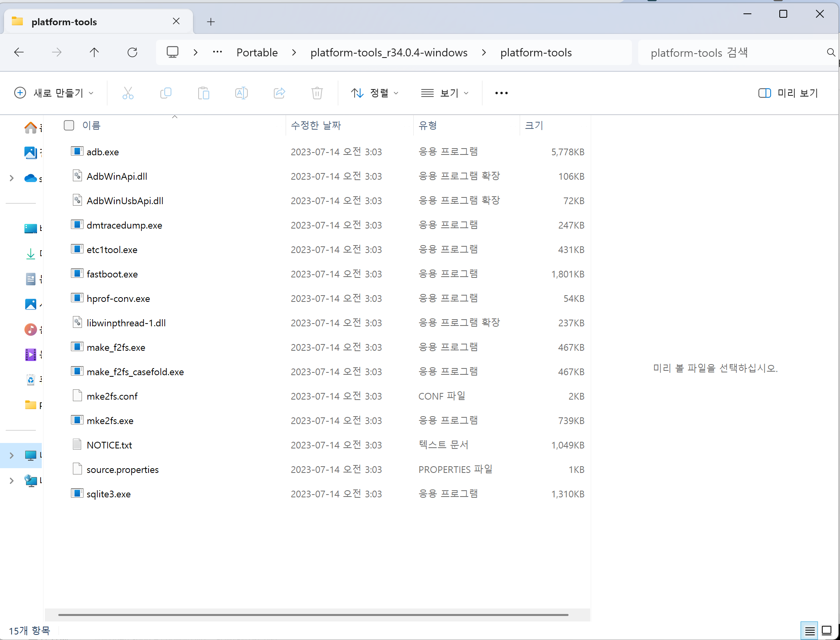Viewport: 840px width, 640px height.
Task: Navigate to Portable in the breadcrumb
Action: (257, 52)
